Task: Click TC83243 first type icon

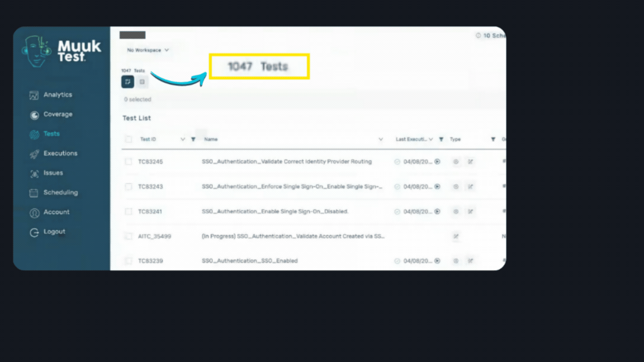Action: [x=456, y=187]
